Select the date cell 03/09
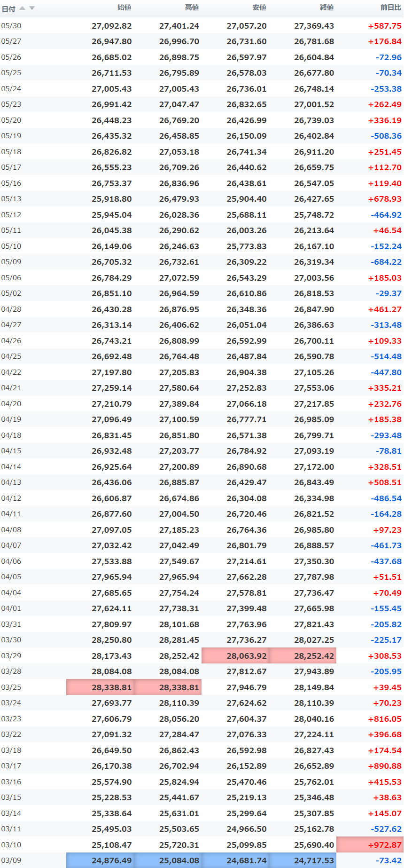The image size is (404, 868). [11, 860]
